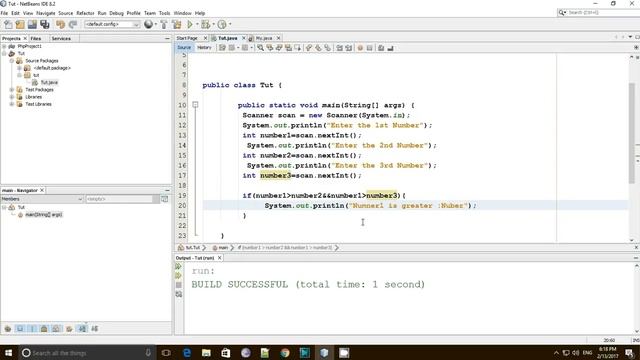Viewport: 640px width, 360px height.
Task: Open the Members dropdown in Navigator
Action: tap(42, 199)
